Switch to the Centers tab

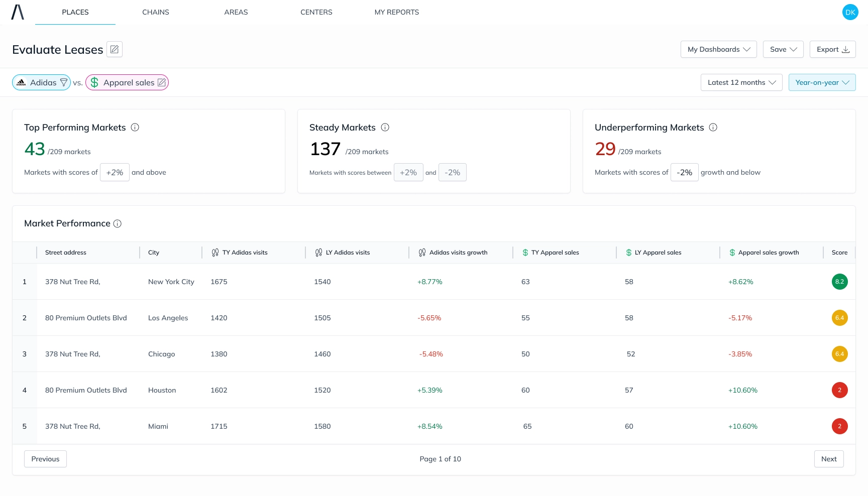[316, 12]
